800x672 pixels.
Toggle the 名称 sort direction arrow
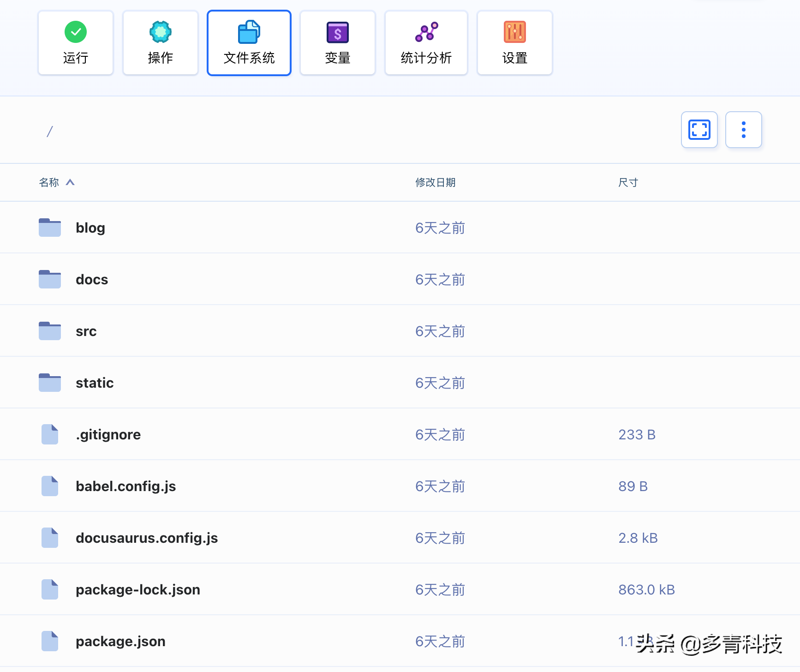70,182
